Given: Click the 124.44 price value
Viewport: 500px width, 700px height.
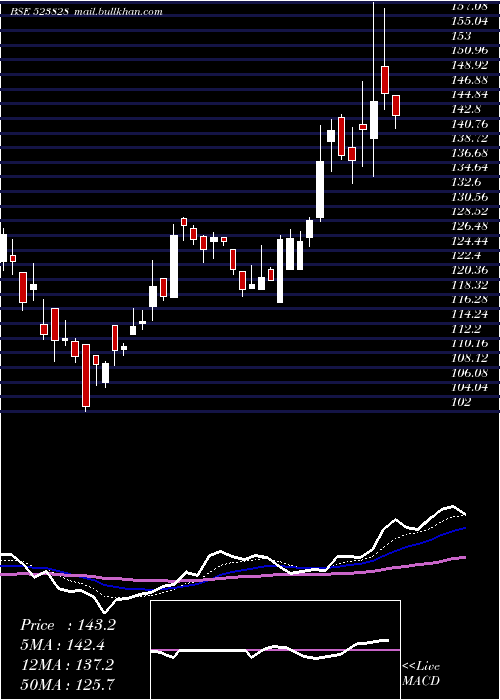Looking at the screenshot, I should click(469, 241).
